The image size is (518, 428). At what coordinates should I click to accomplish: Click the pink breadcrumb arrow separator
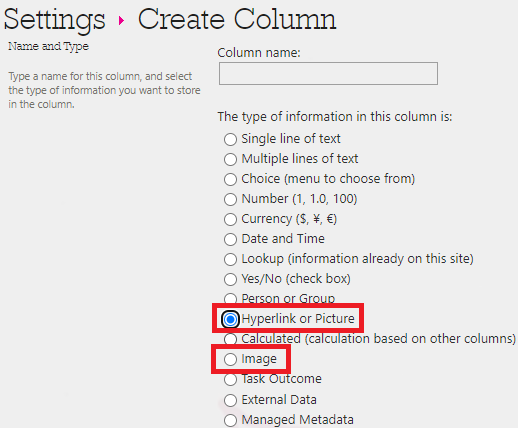(x=121, y=21)
